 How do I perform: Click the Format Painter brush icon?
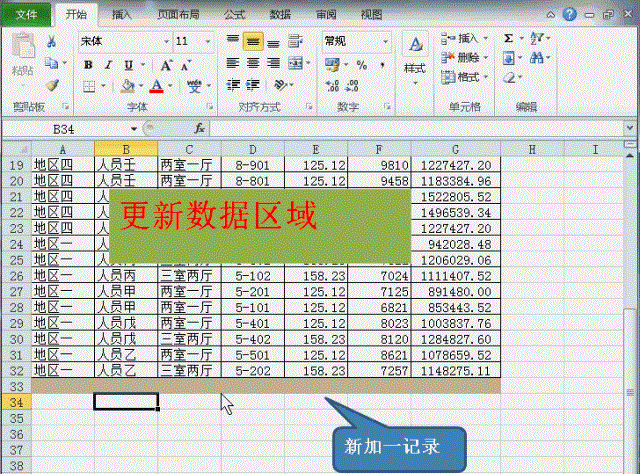coord(52,86)
